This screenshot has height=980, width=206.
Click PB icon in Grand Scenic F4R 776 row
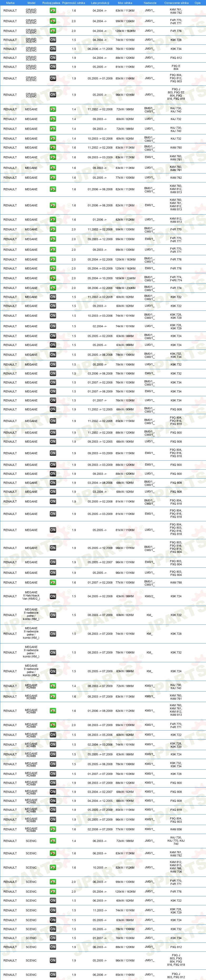[53, 31]
